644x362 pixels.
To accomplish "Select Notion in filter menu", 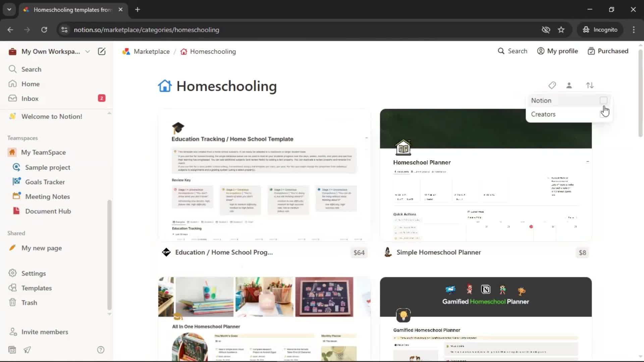I will 569,100.
